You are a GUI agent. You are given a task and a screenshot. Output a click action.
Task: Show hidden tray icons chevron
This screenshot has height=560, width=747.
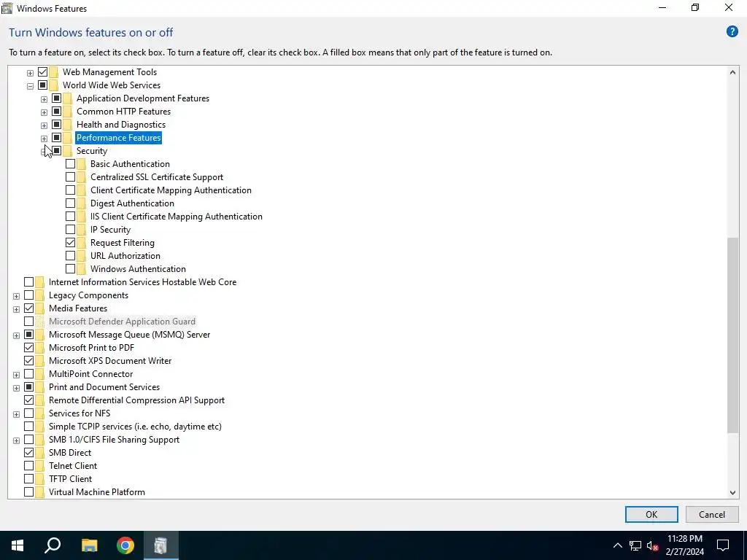pyautogui.click(x=617, y=545)
